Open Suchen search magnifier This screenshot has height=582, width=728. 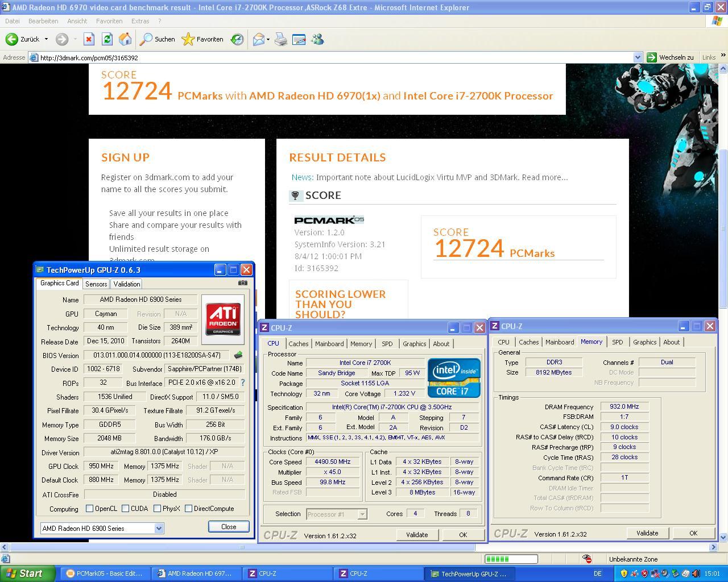(147, 39)
